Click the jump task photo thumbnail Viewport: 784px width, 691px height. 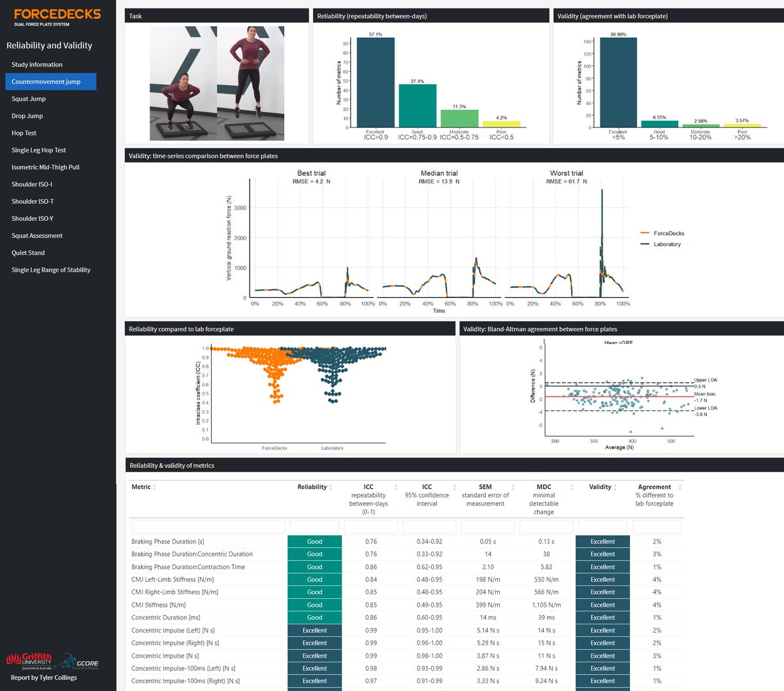217,84
